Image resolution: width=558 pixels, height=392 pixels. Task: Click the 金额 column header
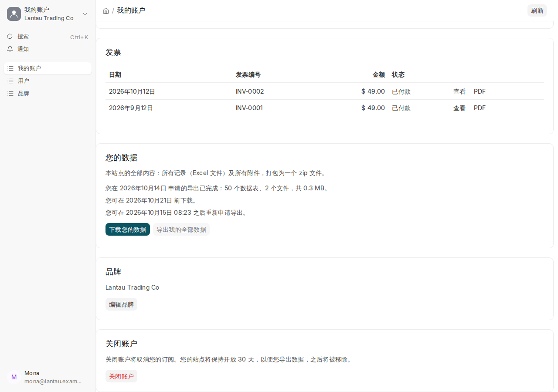click(x=379, y=74)
